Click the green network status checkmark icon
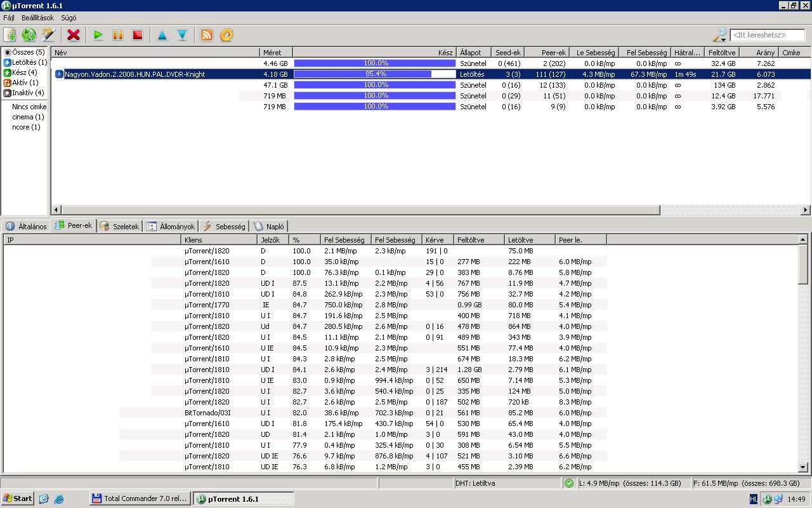The image size is (812, 508). tap(569, 483)
